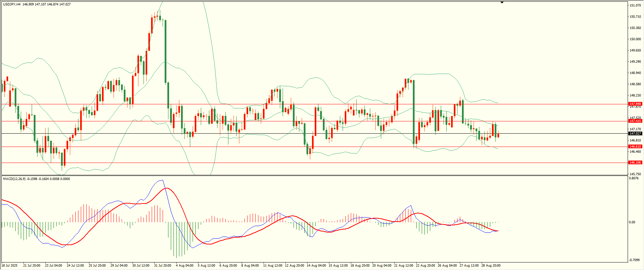
Task: Click the 29 Jul 04:00 time label
Action: pos(119,266)
